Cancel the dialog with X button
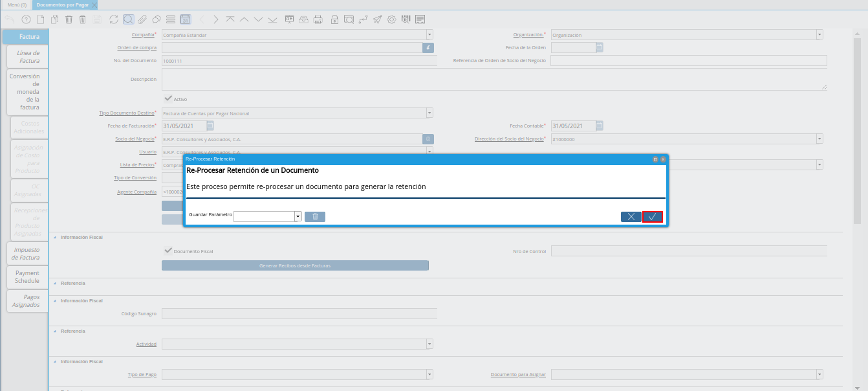The width and height of the screenshot is (868, 391). click(631, 217)
